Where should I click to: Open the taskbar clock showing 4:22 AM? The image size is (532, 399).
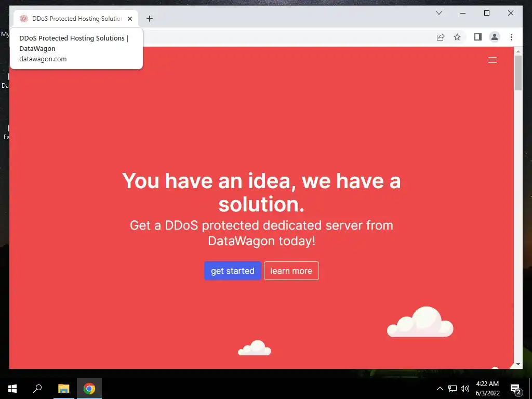[x=487, y=389]
